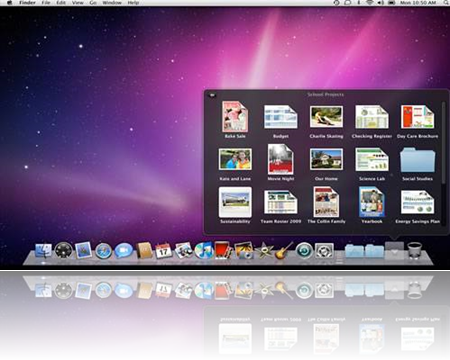Open iChat from the Dock
Image resolution: width=450 pixels, height=360 pixels.
[x=124, y=251]
